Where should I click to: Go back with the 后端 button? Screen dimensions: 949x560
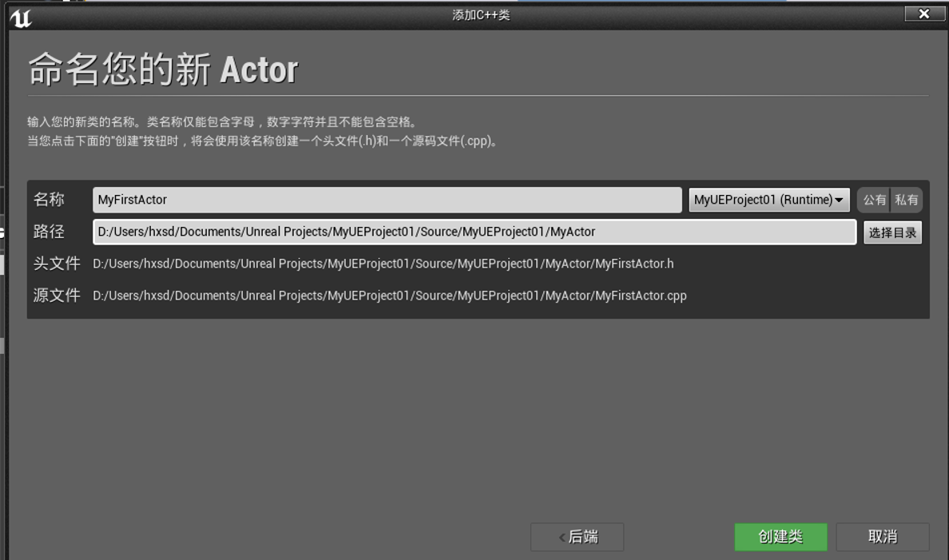pos(577,537)
